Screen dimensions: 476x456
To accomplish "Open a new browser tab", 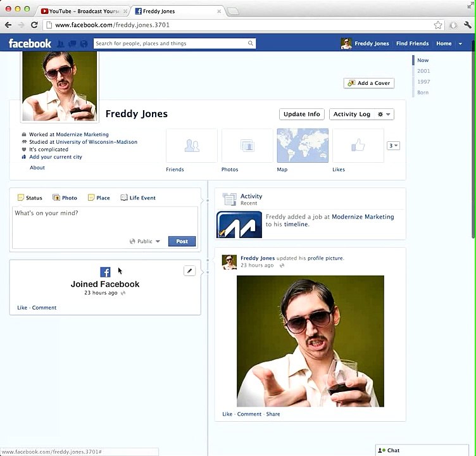I will coord(233,11).
